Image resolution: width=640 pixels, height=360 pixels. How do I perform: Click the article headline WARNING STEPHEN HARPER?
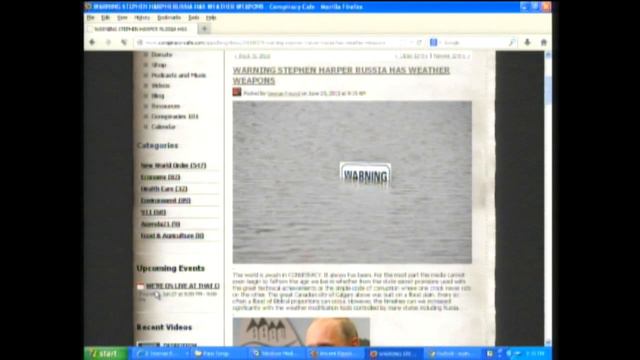click(341, 75)
